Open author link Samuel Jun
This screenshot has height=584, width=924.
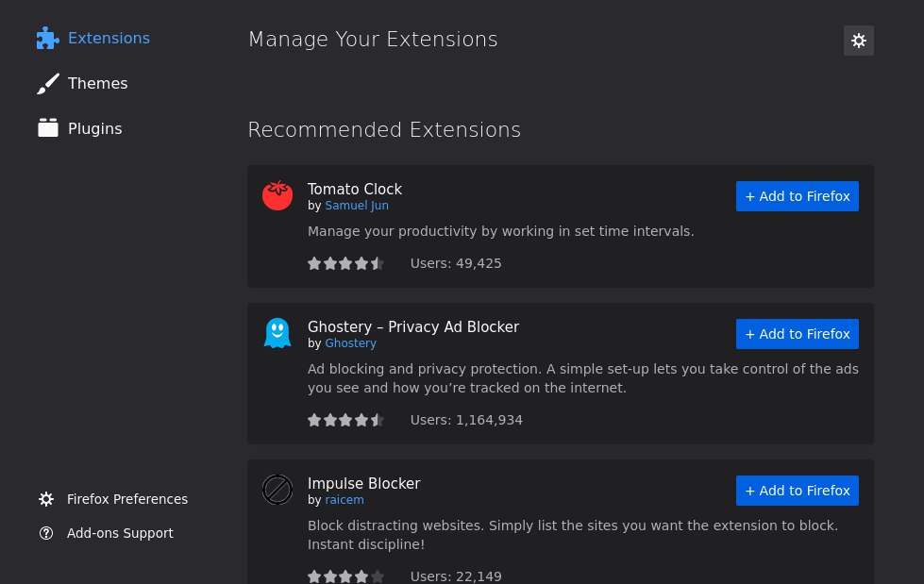(357, 206)
